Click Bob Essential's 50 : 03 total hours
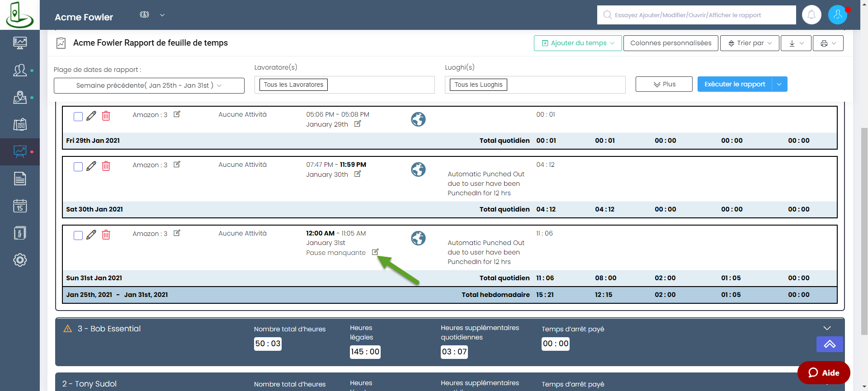The image size is (868, 391). pyautogui.click(x=268, y=344)
